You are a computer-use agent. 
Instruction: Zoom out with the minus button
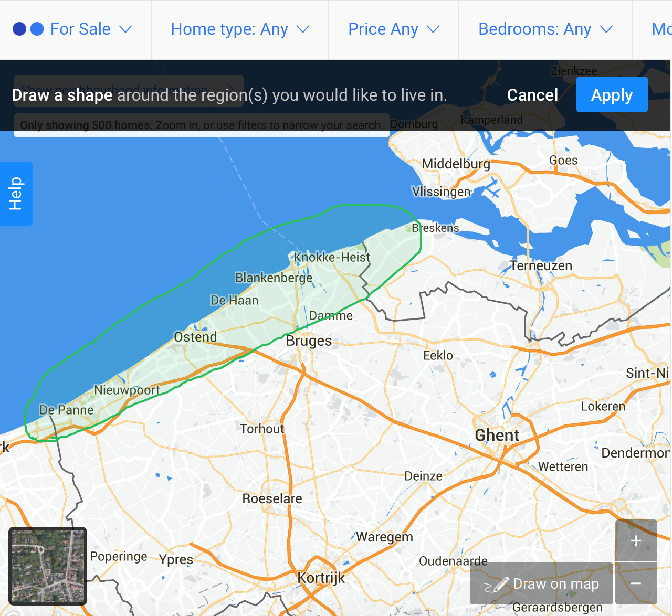[636, 583]
